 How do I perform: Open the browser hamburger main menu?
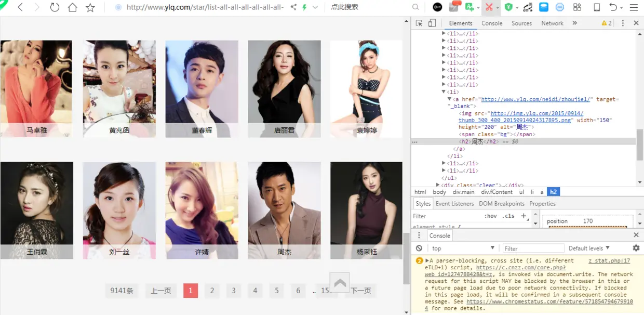(x=634, y=7)
